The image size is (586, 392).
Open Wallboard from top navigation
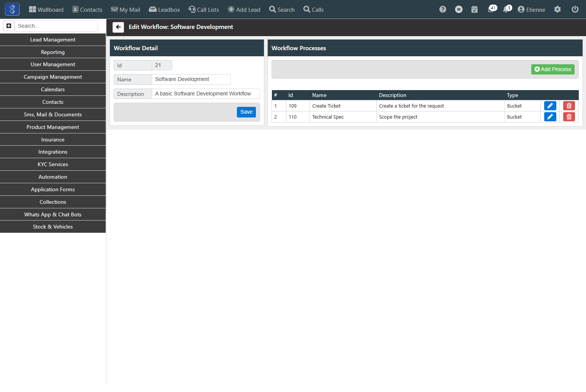tap(46, 10)
